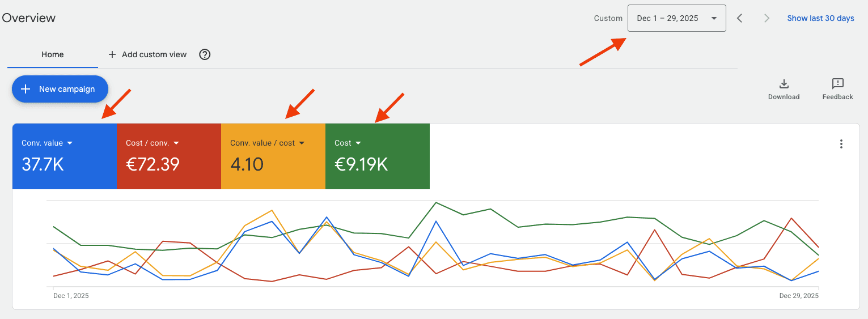
Task: Click the Dec 1, 2025 axis label
Action: pos(71,296)
